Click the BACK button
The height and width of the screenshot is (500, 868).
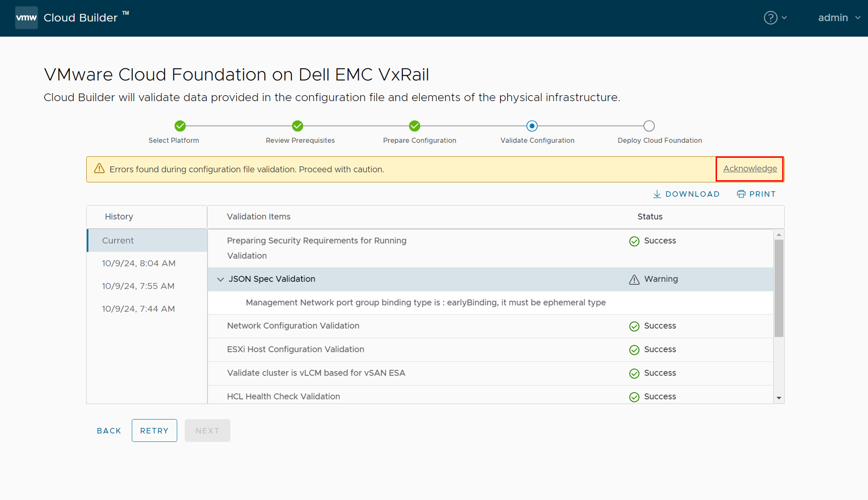point(109,431)
